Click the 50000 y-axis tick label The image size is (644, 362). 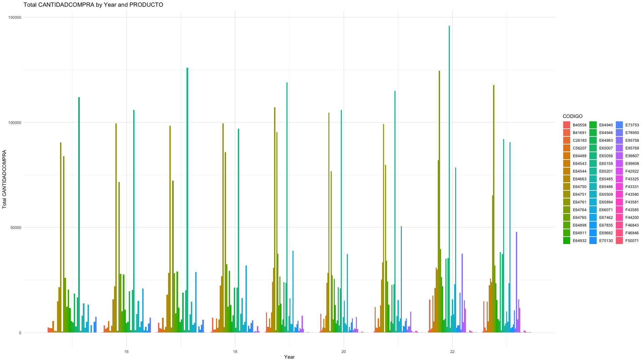16,228
